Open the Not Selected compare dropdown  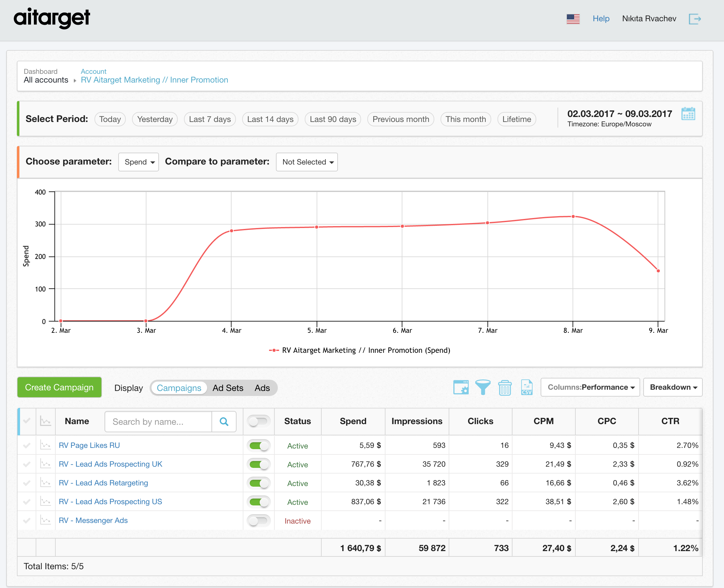tap(307, 162)
